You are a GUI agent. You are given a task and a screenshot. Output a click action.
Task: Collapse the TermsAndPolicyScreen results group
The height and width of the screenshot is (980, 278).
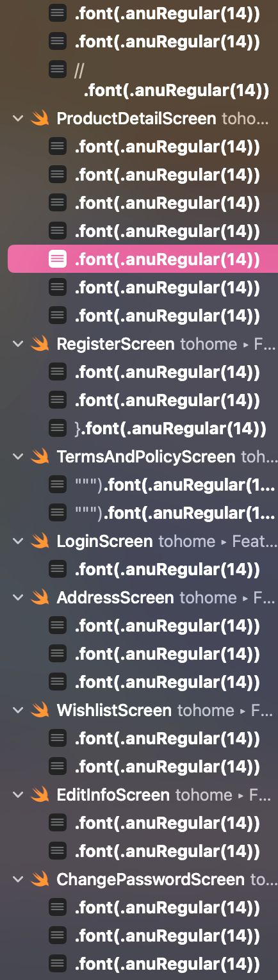click(x=18, y=457)
